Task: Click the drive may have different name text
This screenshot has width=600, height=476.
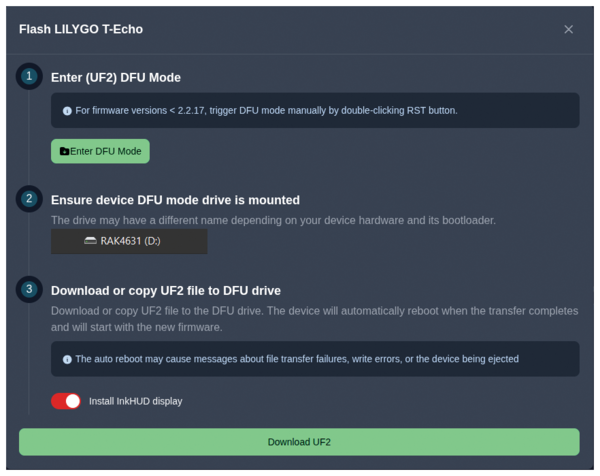Action: click(273, 220)
